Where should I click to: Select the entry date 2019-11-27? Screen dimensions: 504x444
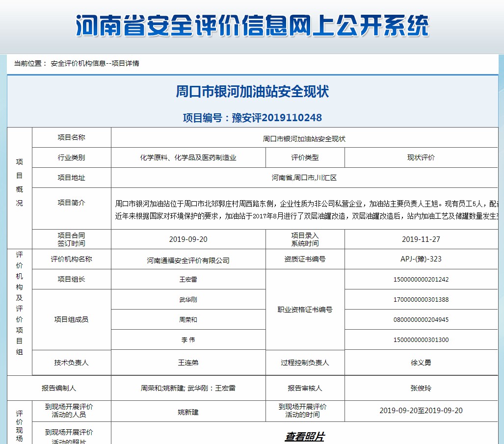[x=421, y=239]
